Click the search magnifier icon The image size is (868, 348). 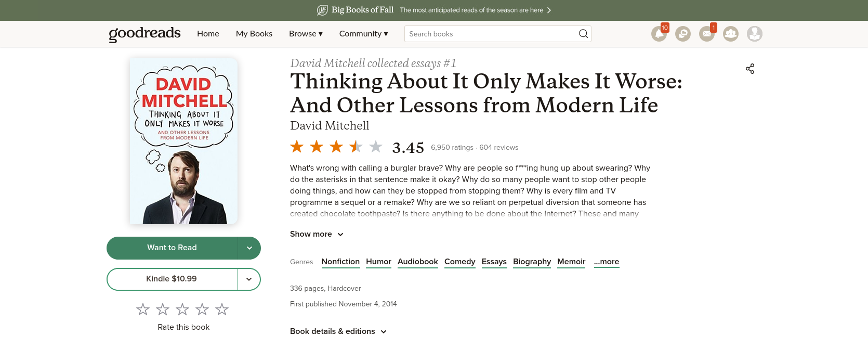coord(583,34)
